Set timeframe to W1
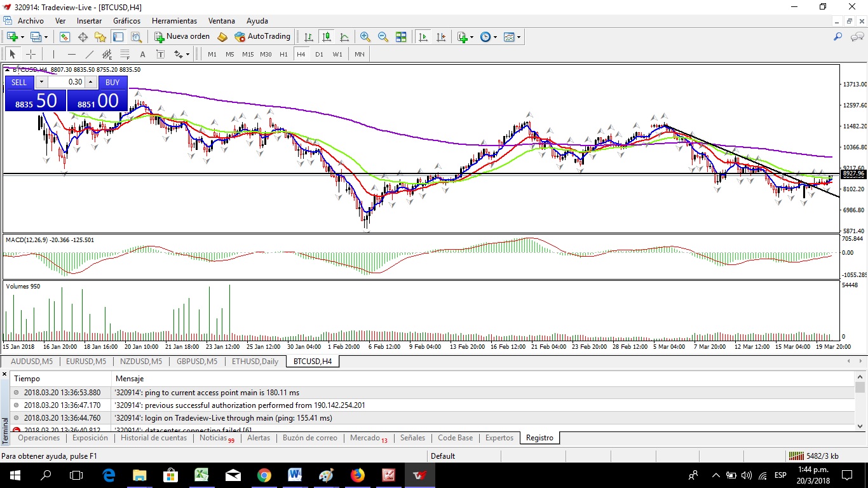Screen dimensions: 868x488 point(337,54)
